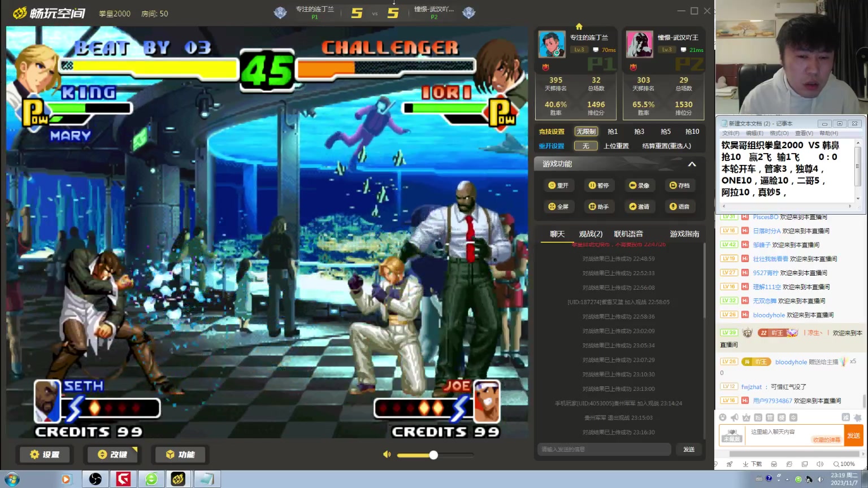The width and height of the screenshot is (868, 488).
Task: Open emoji picker in stream chat
Action: tap(722, 417)
